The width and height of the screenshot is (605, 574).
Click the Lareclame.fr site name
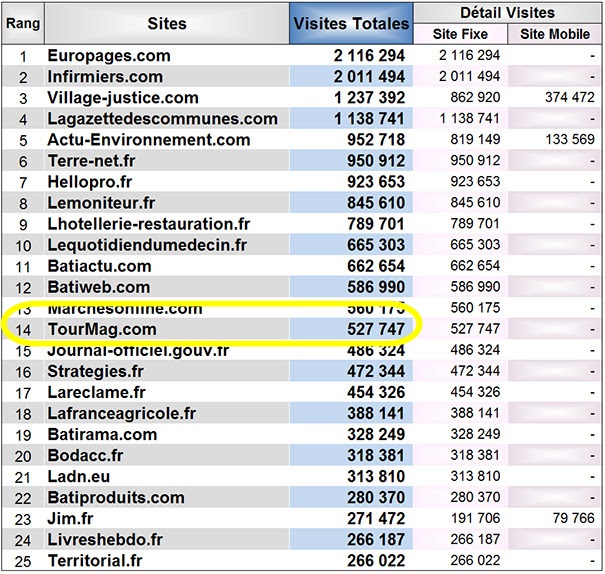pos(96,392)
